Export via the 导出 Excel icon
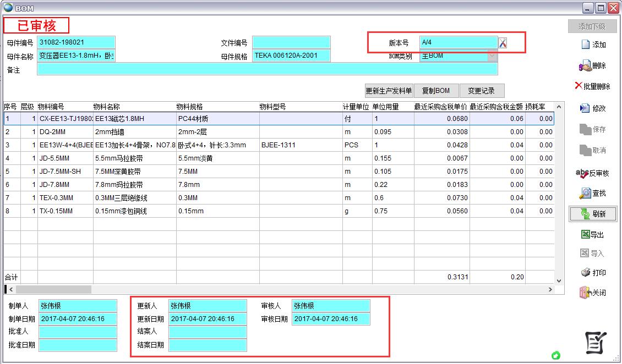Screen dimensions: 622x364 coord(592,235)
